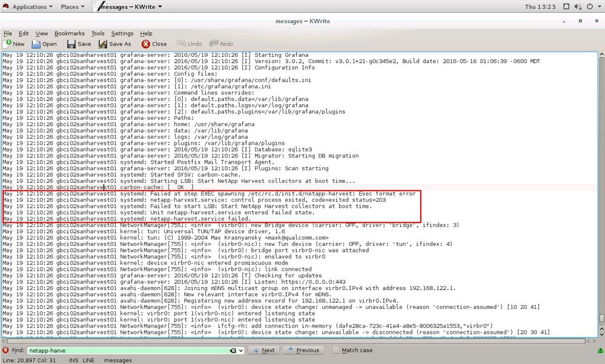Open the Bookmarks menu
The image size is (605, 364).
click(x=70, y=33)
